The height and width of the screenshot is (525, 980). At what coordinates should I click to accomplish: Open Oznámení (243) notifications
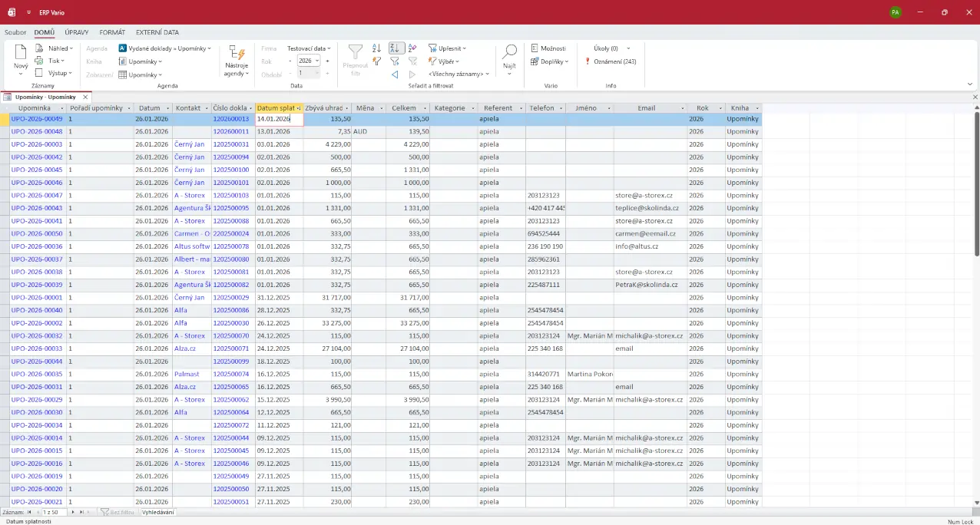(614, 61)
